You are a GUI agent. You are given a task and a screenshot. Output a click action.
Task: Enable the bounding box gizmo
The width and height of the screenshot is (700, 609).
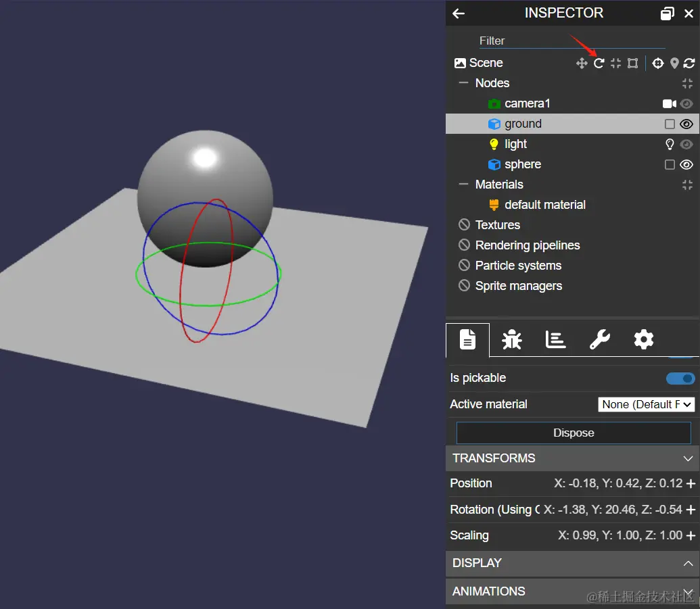[632, 64]
